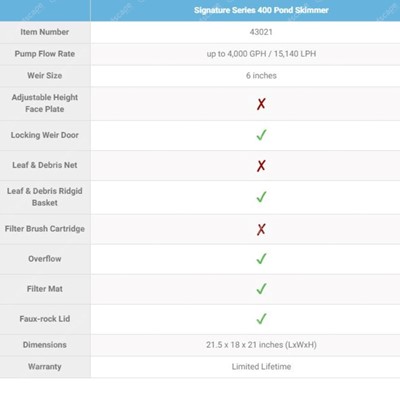This screenshot has height=400, width=400.
Task: Select the 6 inches weir value
Action: [x=261, y=76]
